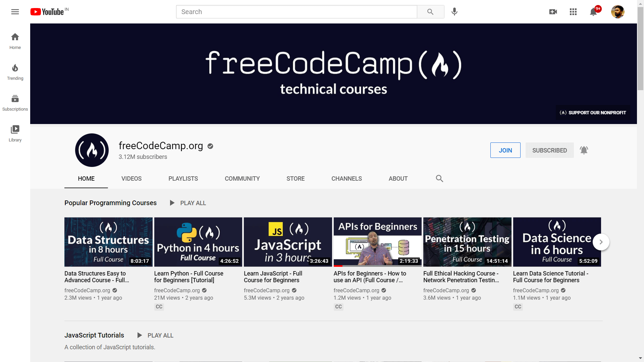The image size is (644, 362).
Task: Search within the channel via magnifier icon
Action: 439,179
